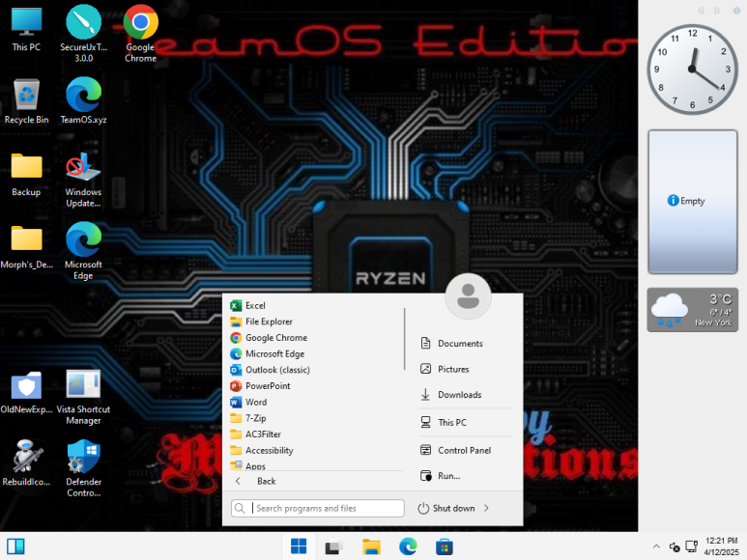Open Morph's_De... folder on desktop

coord(26,247)
